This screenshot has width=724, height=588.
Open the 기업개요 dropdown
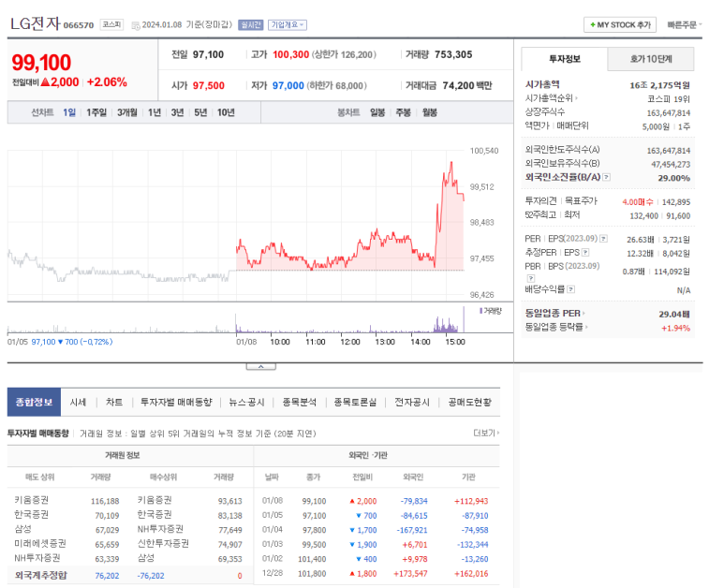click(x=288, y=25)
